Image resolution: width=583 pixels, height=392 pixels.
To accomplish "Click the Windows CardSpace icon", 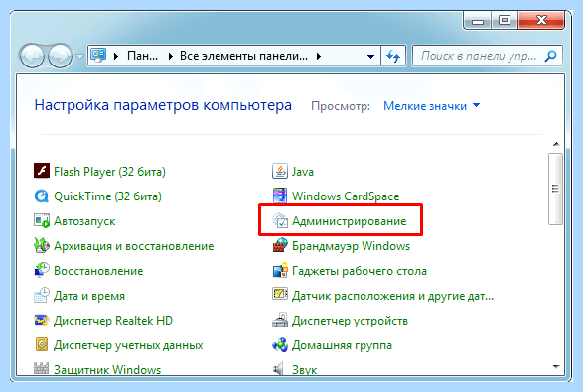I will (x=280, y=196).
